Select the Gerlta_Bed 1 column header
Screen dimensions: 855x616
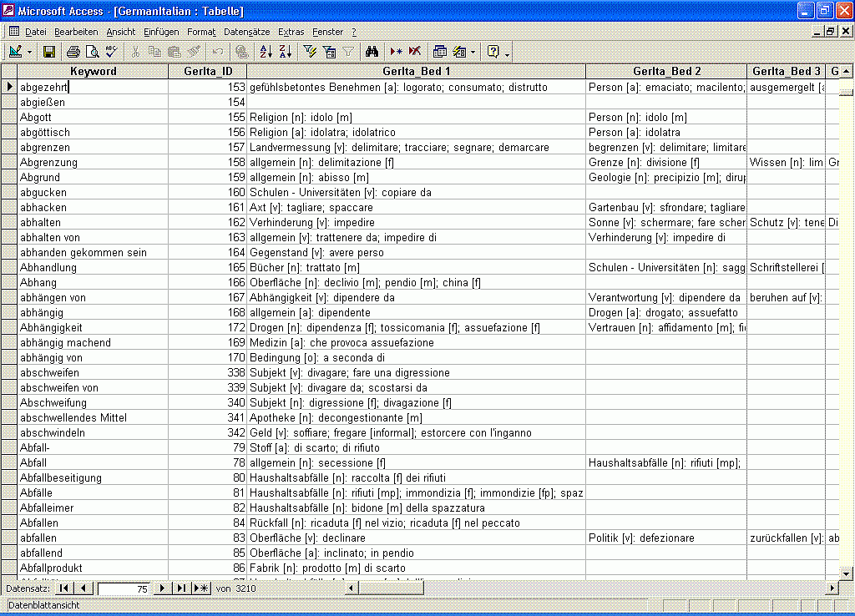click(x=417, y=71)
